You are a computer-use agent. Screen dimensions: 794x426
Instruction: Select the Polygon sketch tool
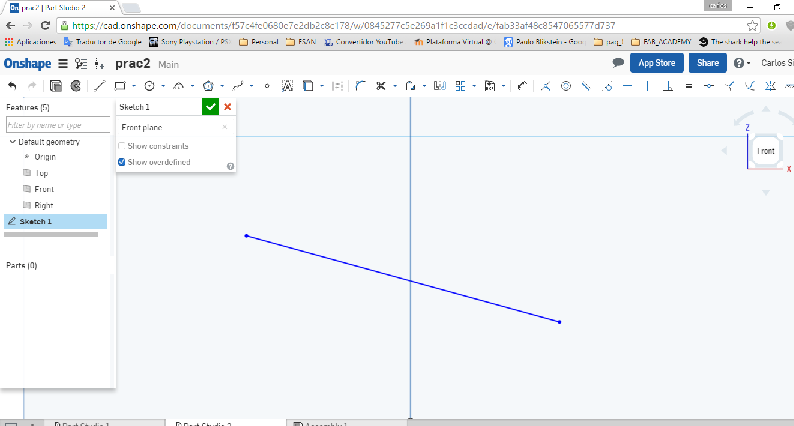click(x=208, y=86)
